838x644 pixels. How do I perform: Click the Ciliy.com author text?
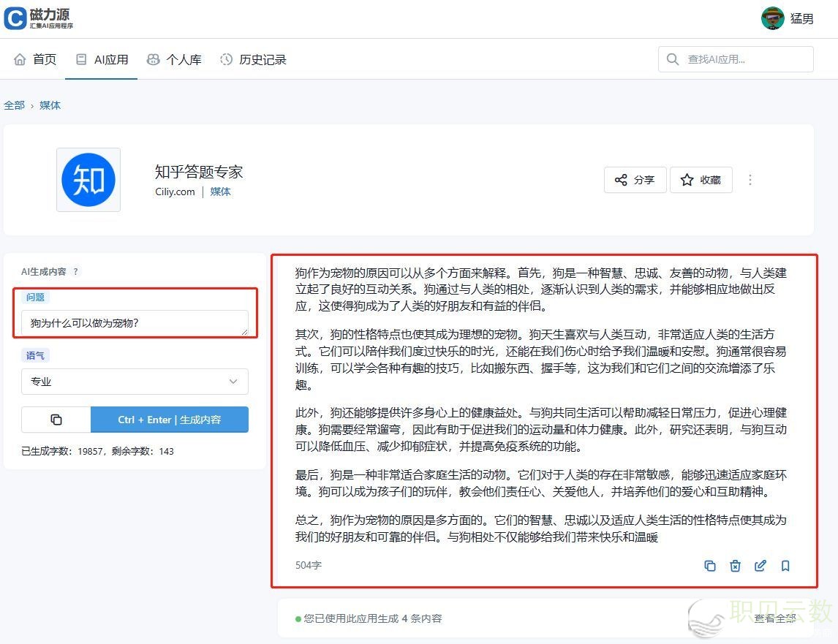click(175, 192)
